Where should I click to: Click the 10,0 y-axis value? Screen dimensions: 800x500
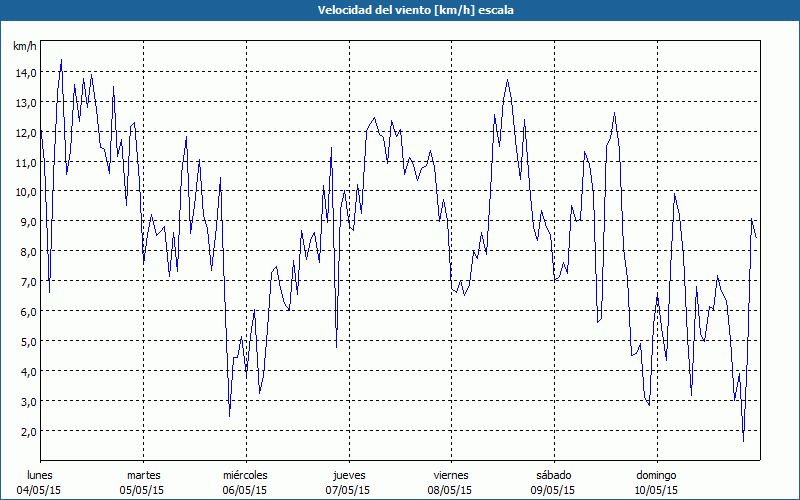26,192
